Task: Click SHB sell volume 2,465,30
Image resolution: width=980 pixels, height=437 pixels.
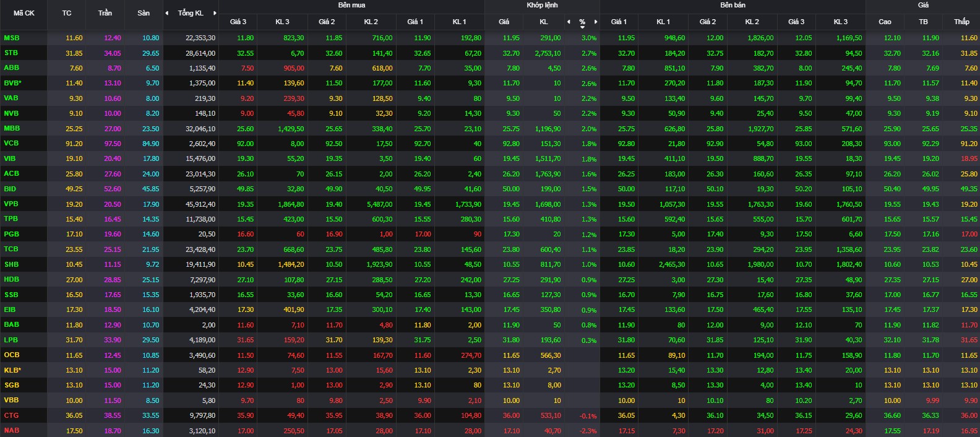Action: (672, 264)
